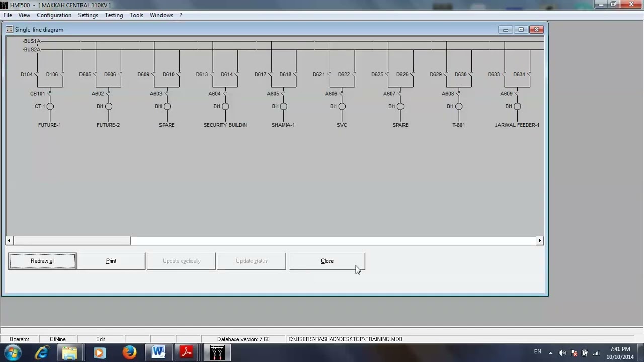Click the Redraw all button
Image resolution: width=644 pixels, height=362 pixels.
click(x=42, y=261)
